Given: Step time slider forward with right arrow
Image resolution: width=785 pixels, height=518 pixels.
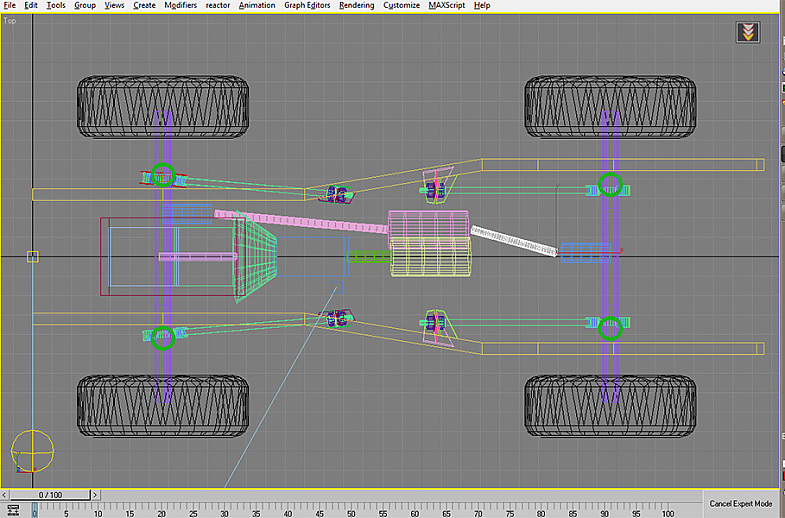Looking at the screenshot, I should [x=97, y=495].
